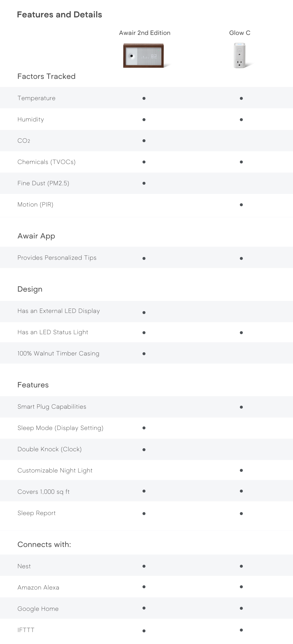The width and height of the screenshot is (293, 644).
Task: Click the Provides Personalized Tips label
Action: pyautogui.click(x=57, y=258)
